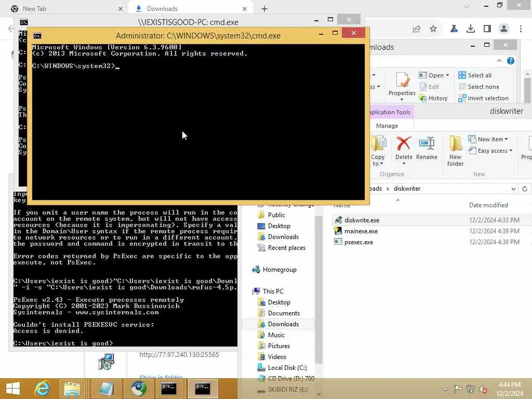Toggle Chrome side panel icon

pos(487,29)
